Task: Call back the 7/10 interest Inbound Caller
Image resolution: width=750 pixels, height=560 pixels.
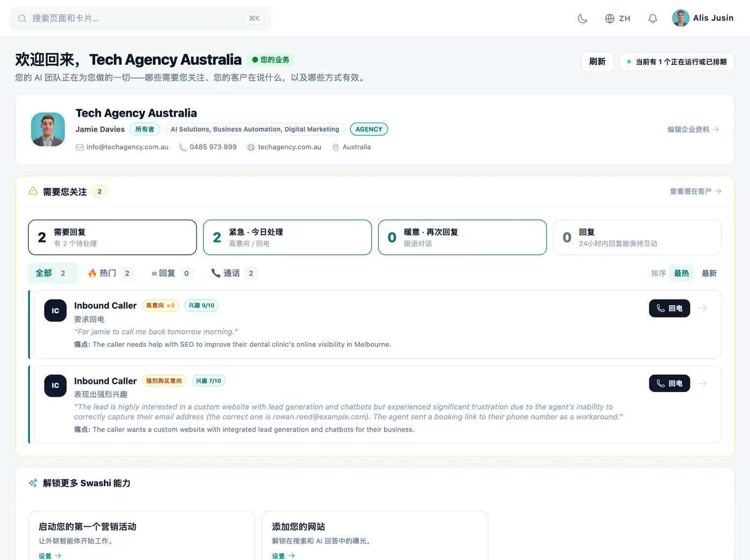Action: [x=670, y=383]
